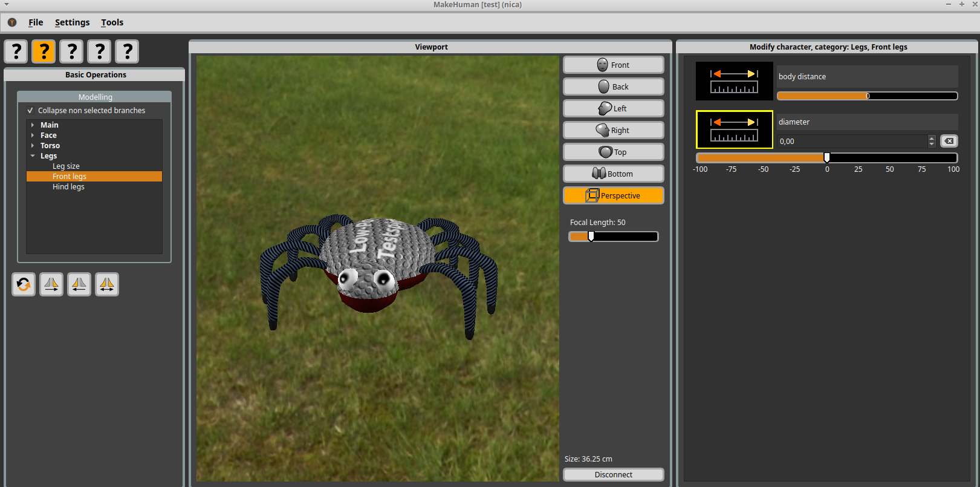Select the yellow-outlined diameter ruler thumbnail
The image size is (980, 487).
pyautogui.click(x=734, y=129)
